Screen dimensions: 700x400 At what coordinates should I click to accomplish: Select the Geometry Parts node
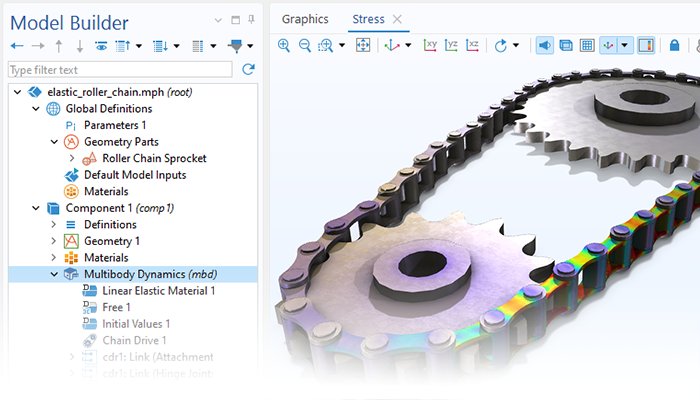(x=121, y=142)
